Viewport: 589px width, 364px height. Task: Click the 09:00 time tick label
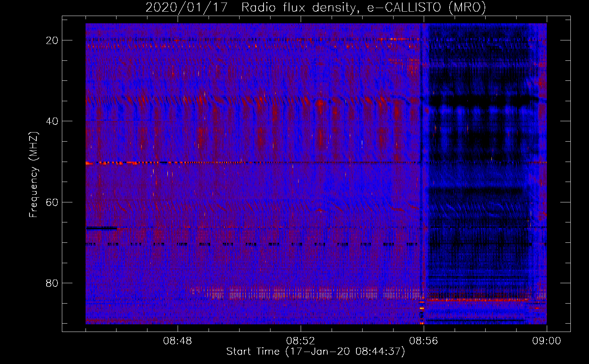(x=547, y=341)
